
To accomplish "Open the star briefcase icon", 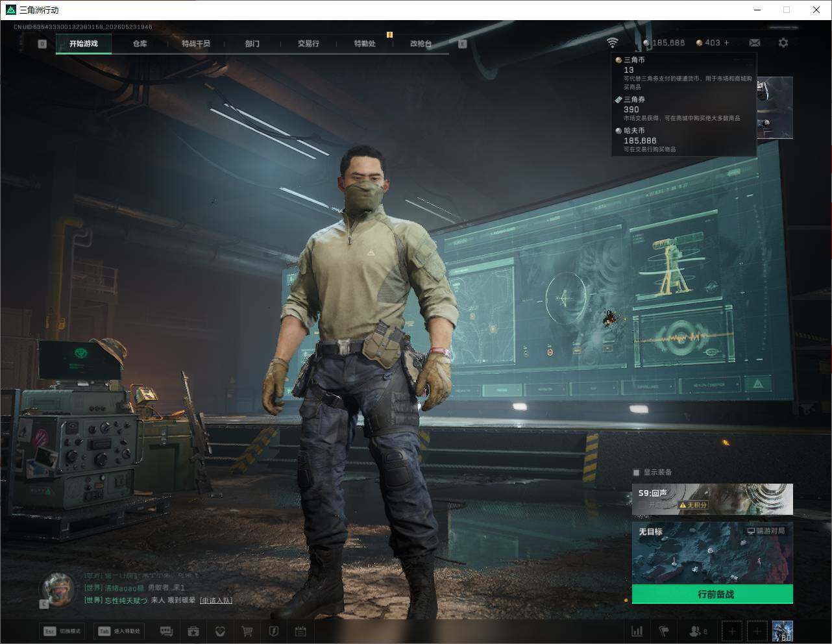I will pyautogui.click(x=193, y=631).
